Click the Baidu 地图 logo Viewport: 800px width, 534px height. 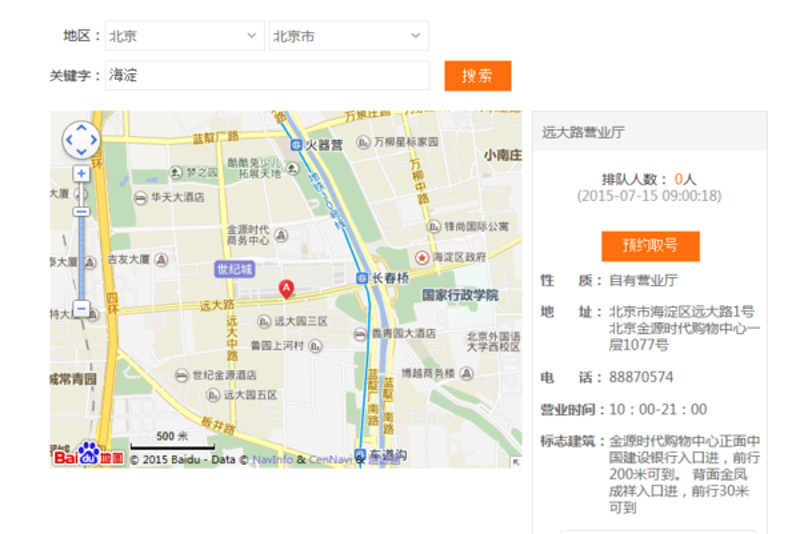(88, 455)
